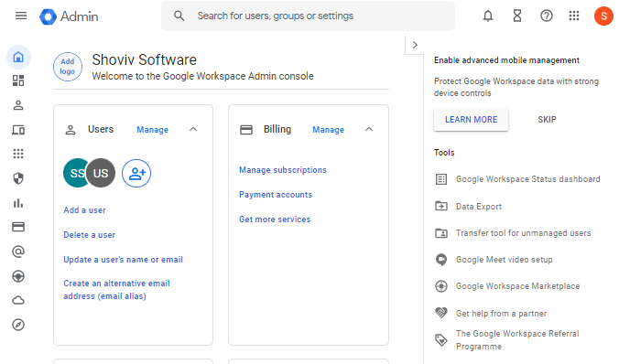Image resolution: width=619 pixels, height=364 pixels.
Task: Open Account @ icon in sidebar
Action: [x=18, y=252]
